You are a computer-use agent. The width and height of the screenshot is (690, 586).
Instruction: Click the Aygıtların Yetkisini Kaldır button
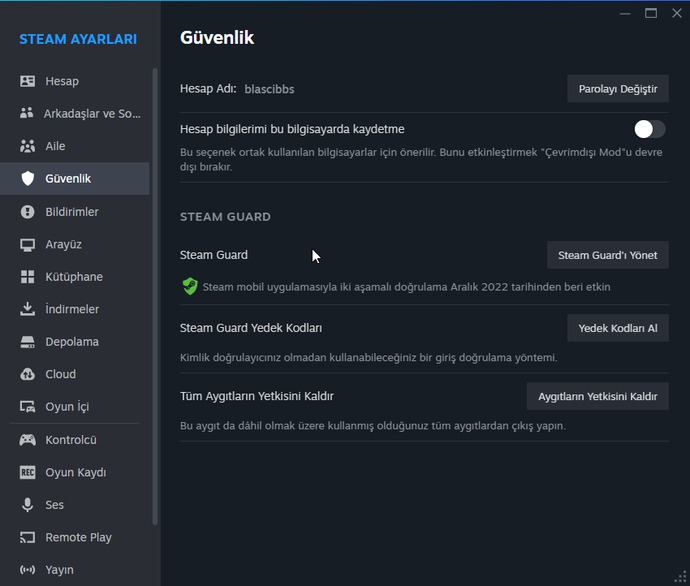[x=598, y=396]
